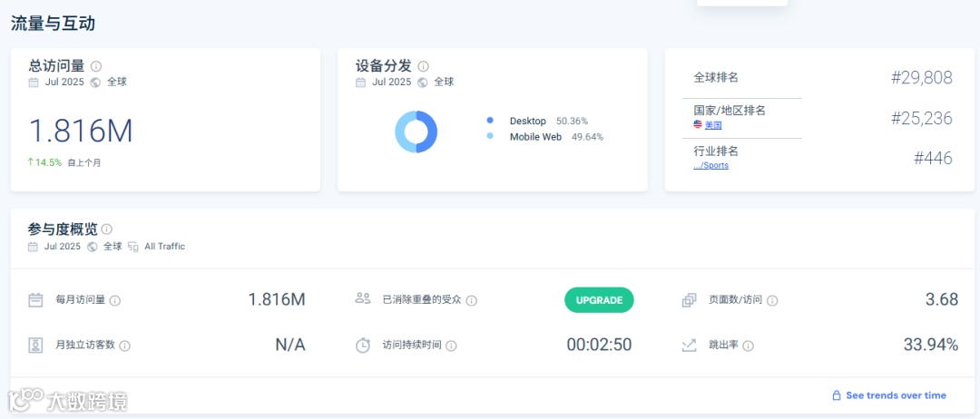Click globe icon in 设备分发 card
Viewport: 980px width, 419px height.
pyautogui.click(x=423, y=83)
